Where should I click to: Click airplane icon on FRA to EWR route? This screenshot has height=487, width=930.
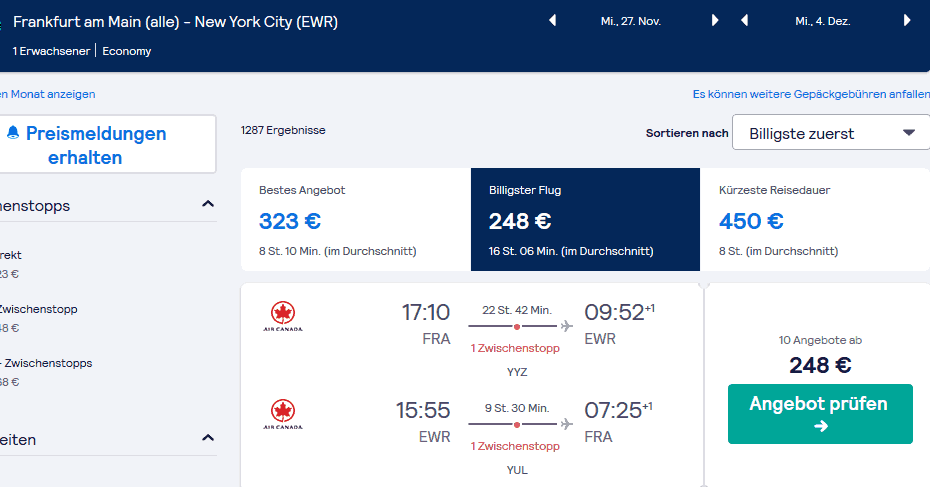tap(567, 326)
